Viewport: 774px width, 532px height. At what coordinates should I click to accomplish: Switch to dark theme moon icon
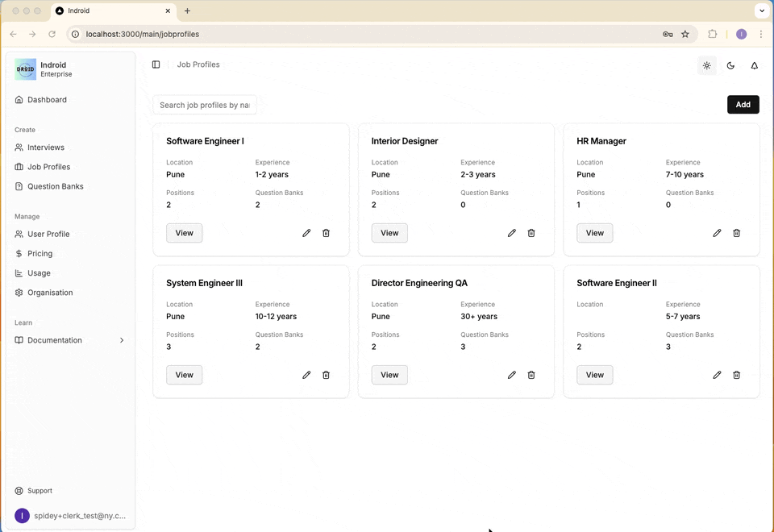point(730,65)
